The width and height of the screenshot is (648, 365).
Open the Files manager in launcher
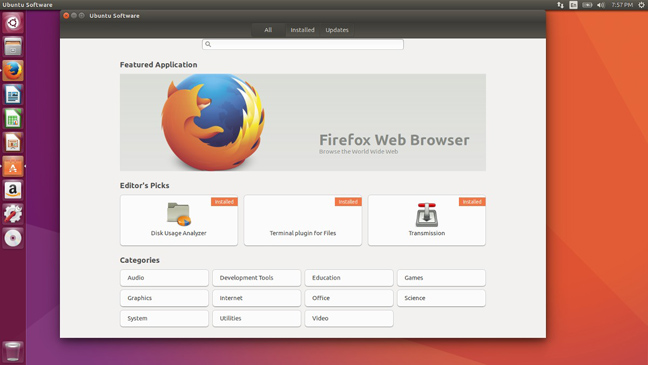coord(13,46)
